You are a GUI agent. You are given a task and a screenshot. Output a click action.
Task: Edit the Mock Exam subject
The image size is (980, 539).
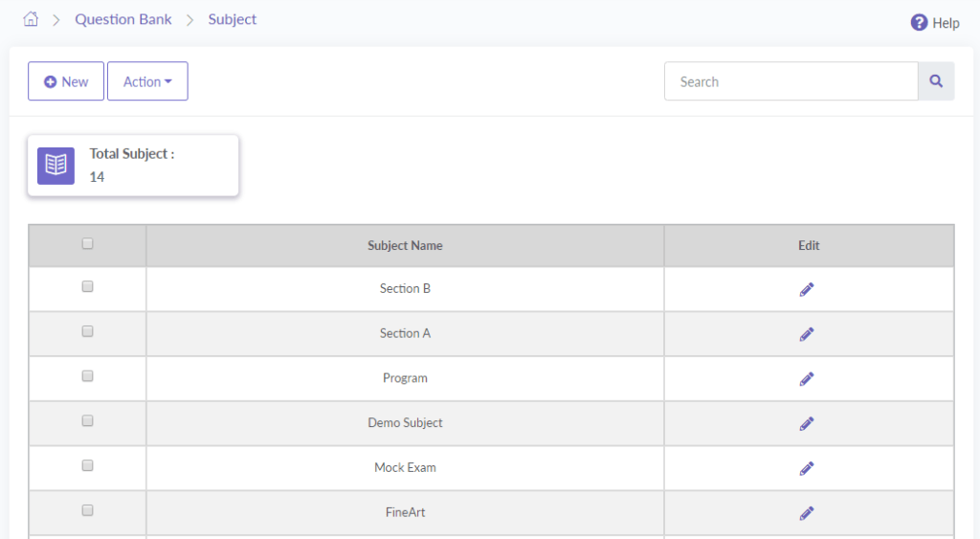tap(807, 468)
